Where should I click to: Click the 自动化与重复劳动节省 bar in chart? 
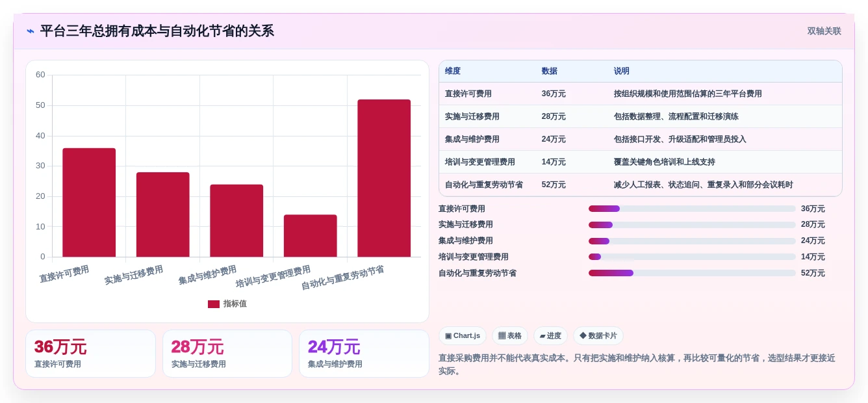coord(384,178)
